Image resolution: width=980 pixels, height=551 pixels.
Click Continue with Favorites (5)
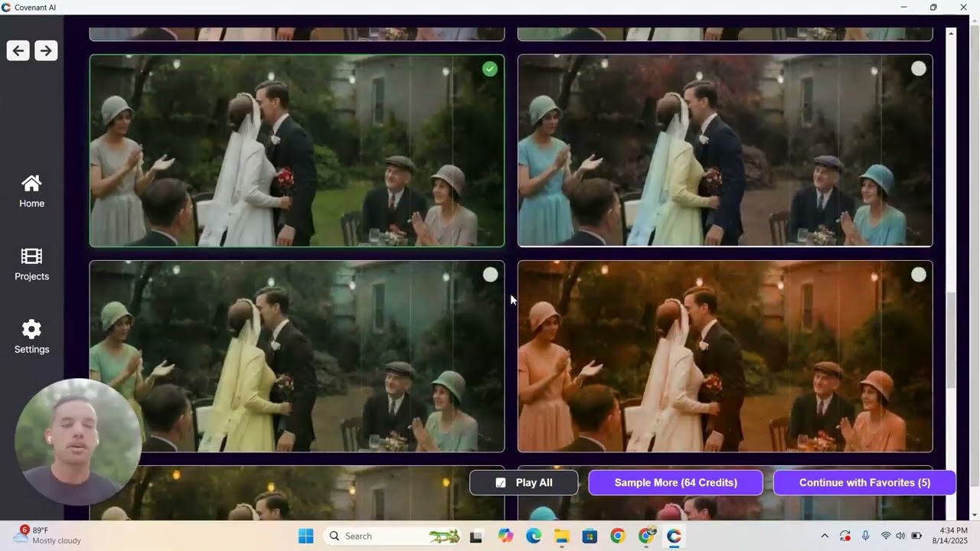[864, 483]
